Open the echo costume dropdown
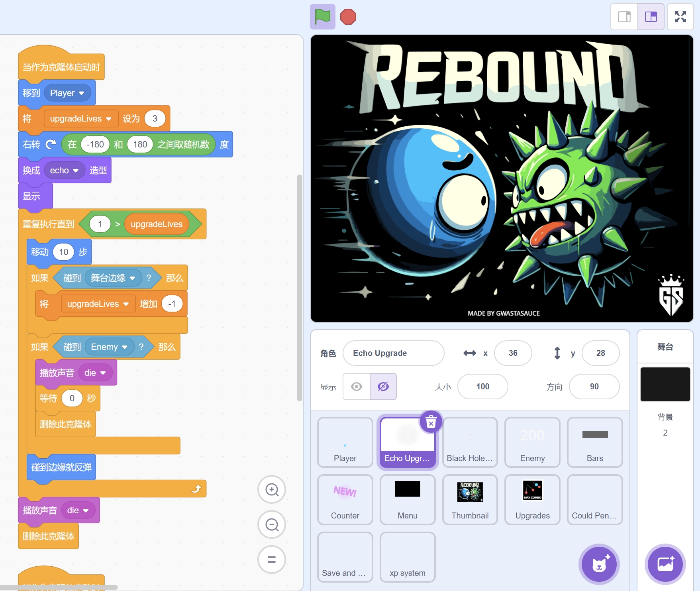This screenshot has width=700, height=591. pos(65,170)
